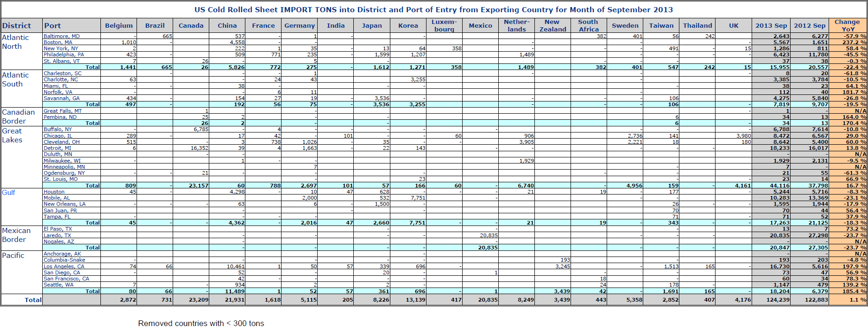Click the Baltimore, MD port link
Screen dimensions: 868x327
click(x=61, y=36)
